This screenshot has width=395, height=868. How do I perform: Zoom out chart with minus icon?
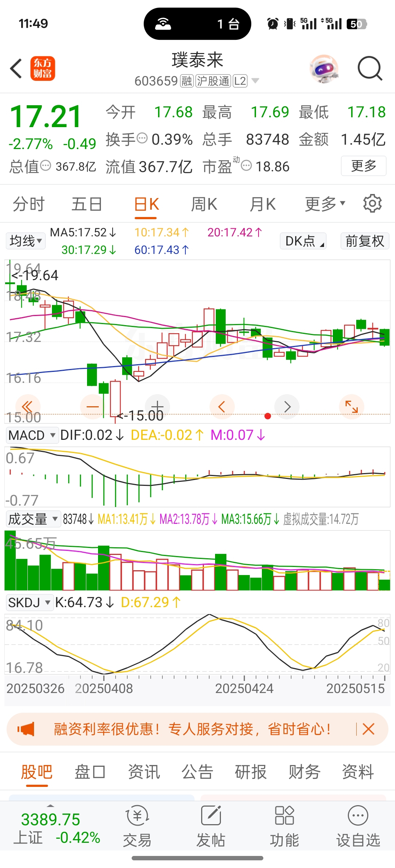93,407
